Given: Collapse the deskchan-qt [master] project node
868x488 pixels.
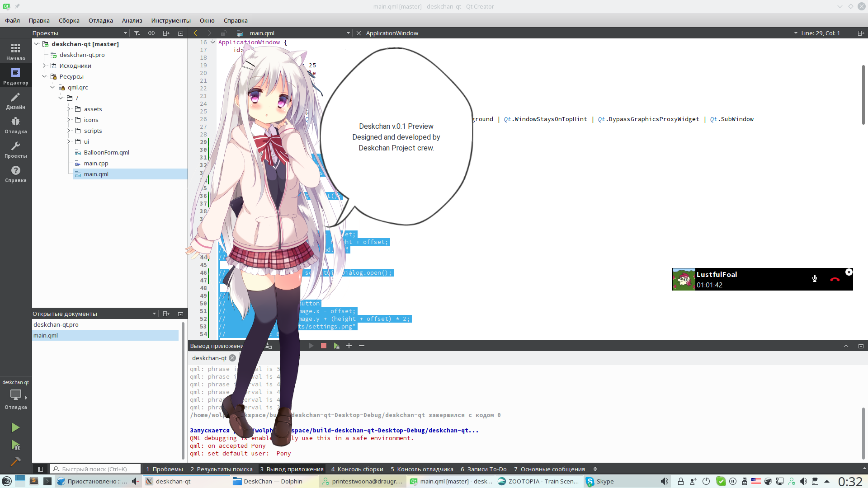Looking at the screenshot, I should (x=37, y=44).
